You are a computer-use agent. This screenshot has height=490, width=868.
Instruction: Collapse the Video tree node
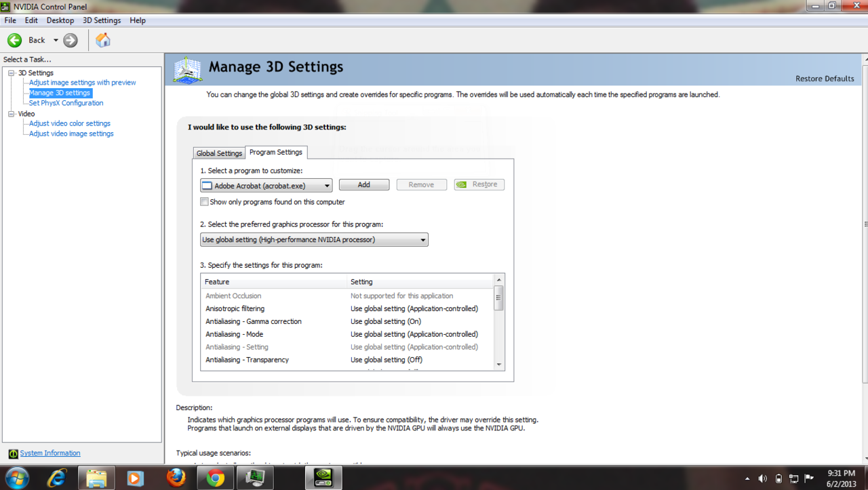[12, 114]
